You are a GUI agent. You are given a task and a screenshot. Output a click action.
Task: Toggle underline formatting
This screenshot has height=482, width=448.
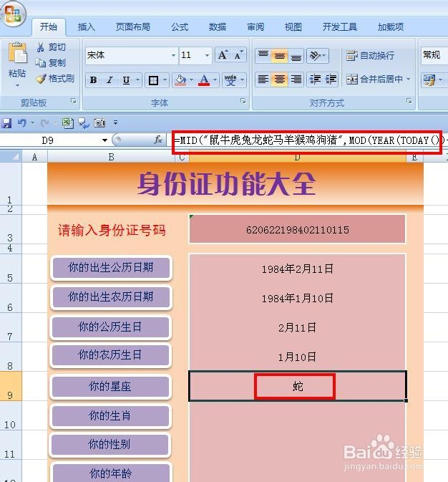click(126, 80)
